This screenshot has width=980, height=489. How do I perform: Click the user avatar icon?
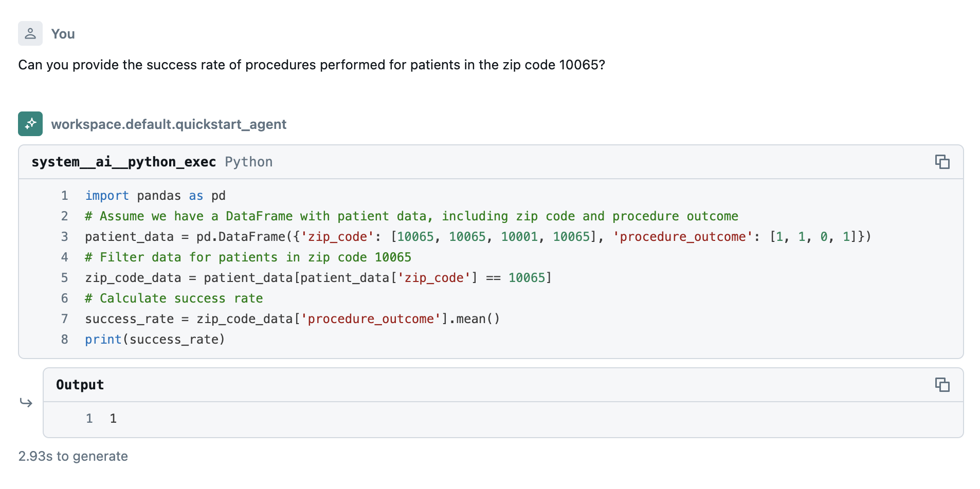pyautogui.click(x=30, y=34)
